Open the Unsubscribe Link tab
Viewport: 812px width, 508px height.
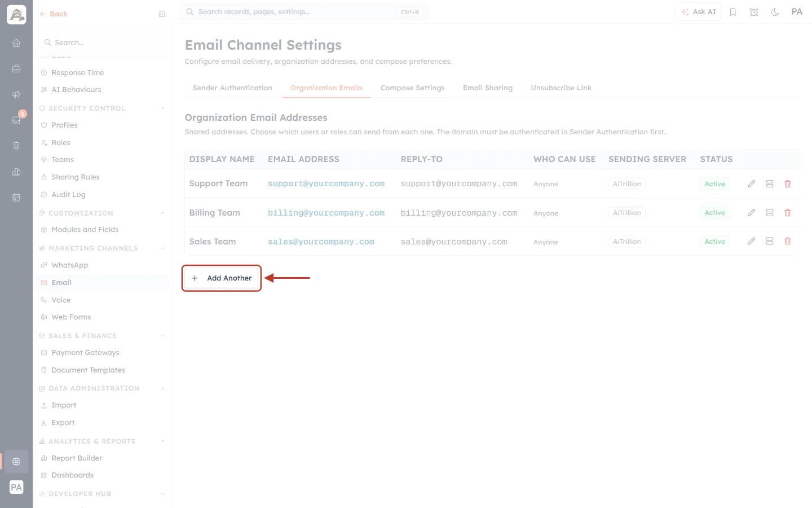[x=561, y=88]
